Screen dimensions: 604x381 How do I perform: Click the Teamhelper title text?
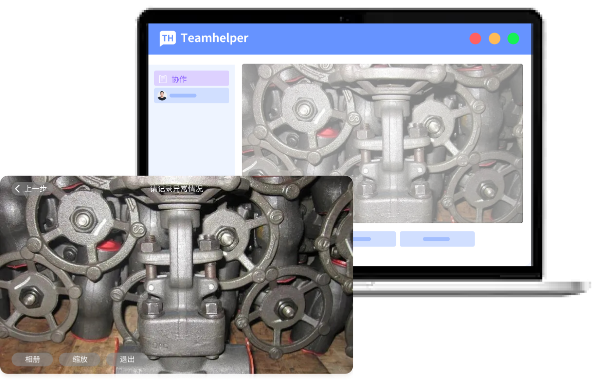(x=214, y=38)
